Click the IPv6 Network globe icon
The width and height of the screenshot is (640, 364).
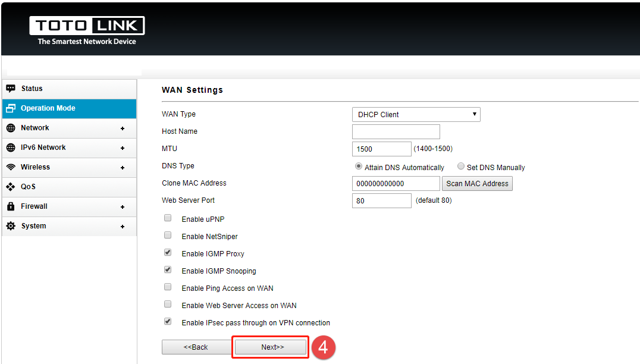point(11,148)
